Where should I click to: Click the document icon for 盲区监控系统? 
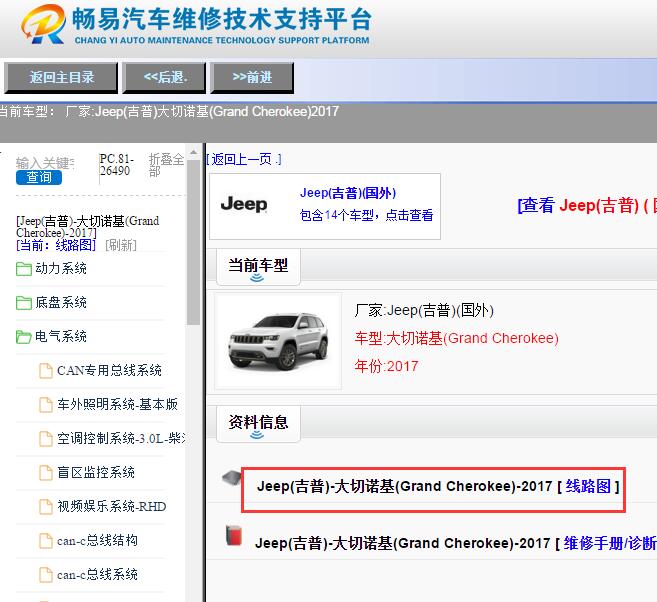[x=46, y=473]
